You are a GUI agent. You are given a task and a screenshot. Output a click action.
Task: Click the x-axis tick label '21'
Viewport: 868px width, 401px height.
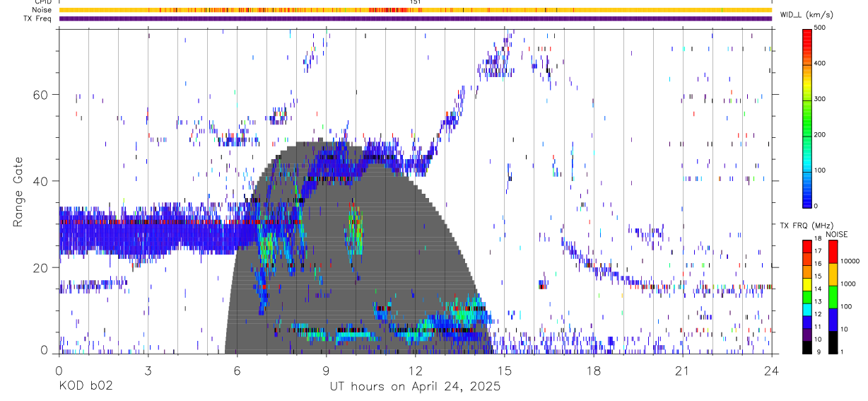point(682,370)
